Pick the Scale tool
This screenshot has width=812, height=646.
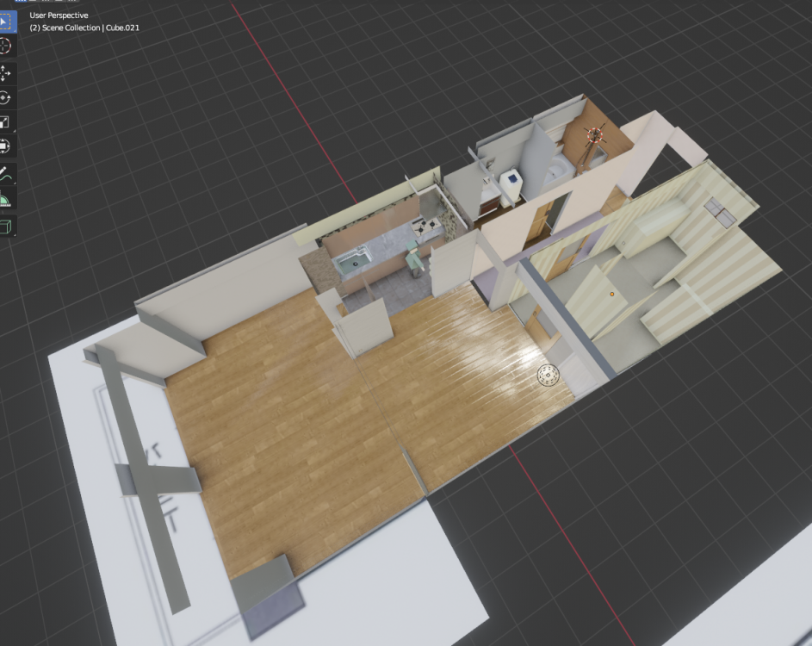click(x=7, y=122)
